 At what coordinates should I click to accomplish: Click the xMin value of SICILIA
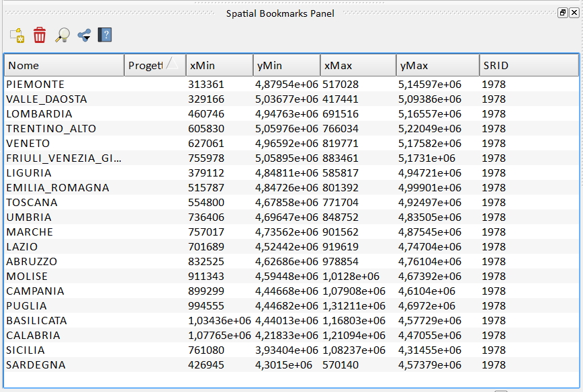click(x=206, y=350)
